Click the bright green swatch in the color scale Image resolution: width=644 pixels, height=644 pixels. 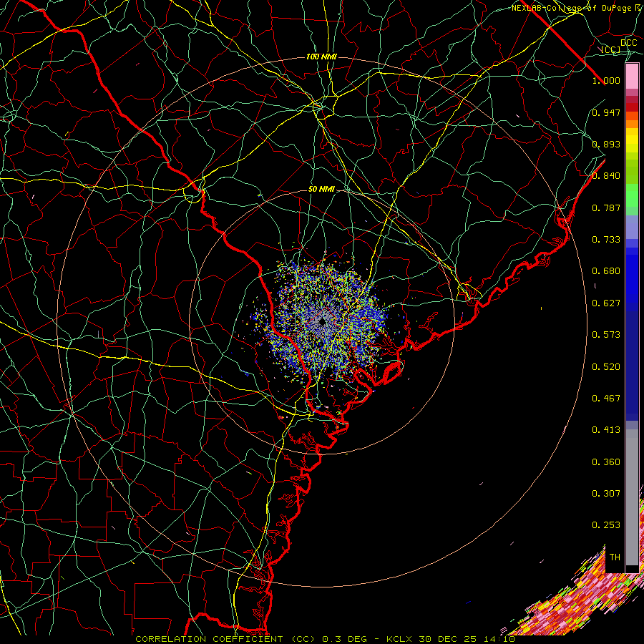pyautogui.click(x=632, y=195)
